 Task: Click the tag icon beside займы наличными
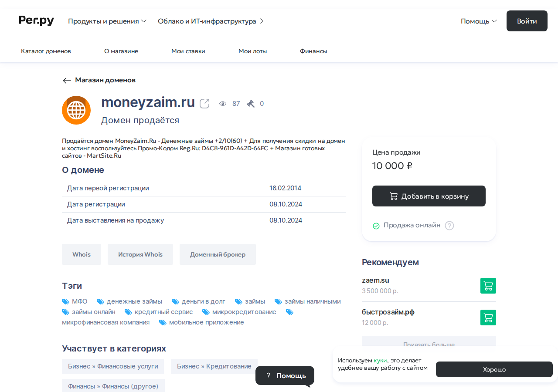(279, 301)
